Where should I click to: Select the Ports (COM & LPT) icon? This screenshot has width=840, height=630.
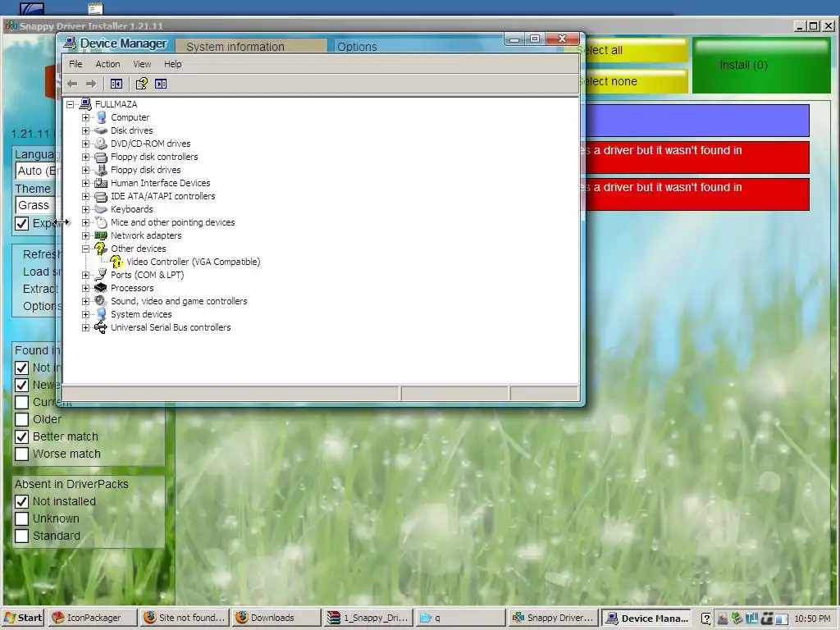(101, 275)
